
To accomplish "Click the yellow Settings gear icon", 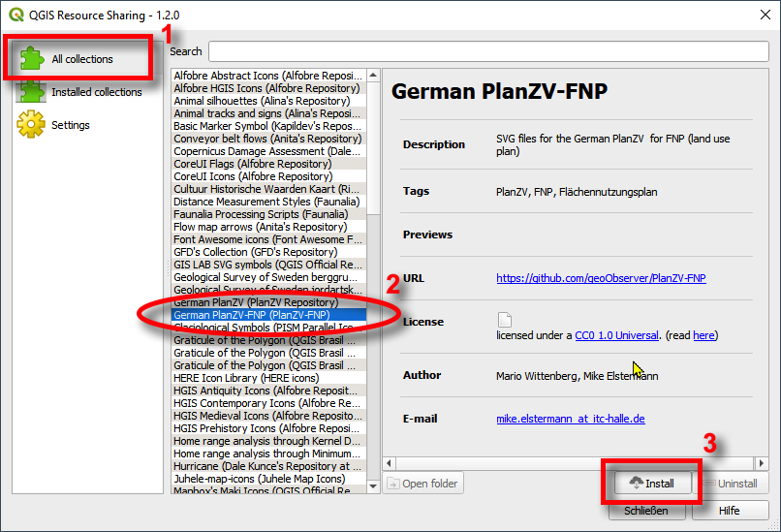I will tap(31, 124).
